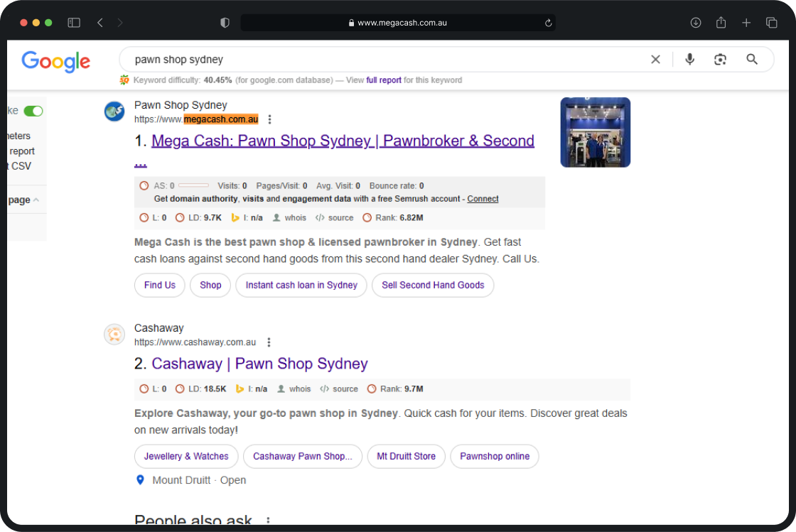The width and height of the screenshot is (796, 532).
Task: Click source in the Mega Cash metrics row
Action: pyautogui.click(x=335, y=217)
